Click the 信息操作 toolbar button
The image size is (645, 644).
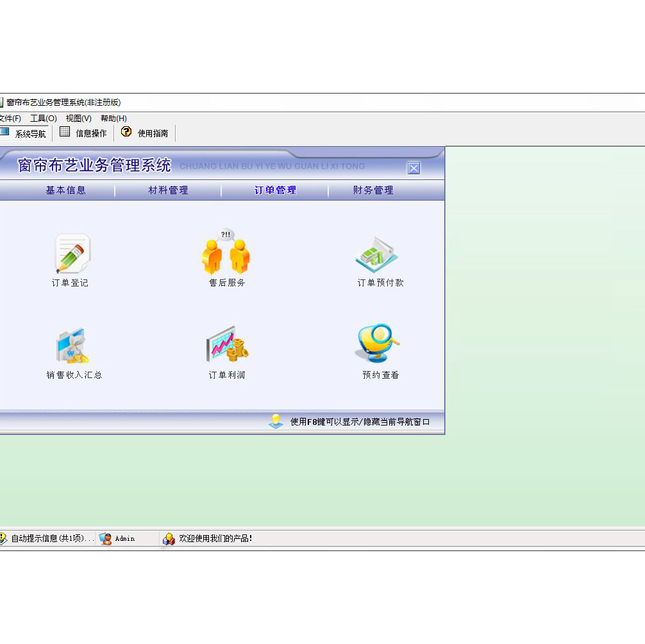(x=83, y=133)
